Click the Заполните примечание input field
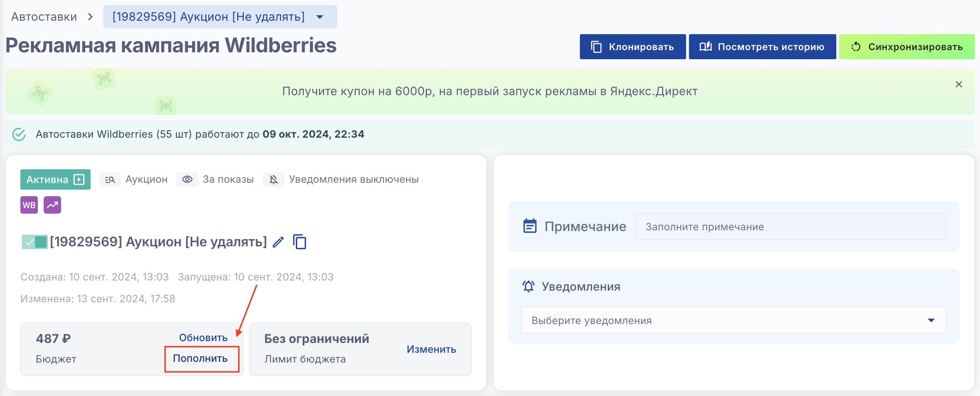This screenshot has width=980, height=396. tap(790, 226)
